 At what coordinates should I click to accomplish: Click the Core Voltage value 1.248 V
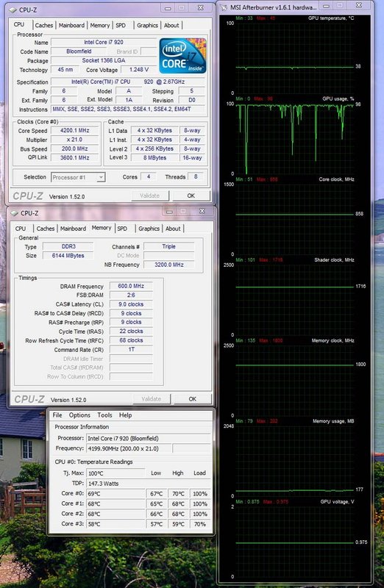click(x=139, y=70)
